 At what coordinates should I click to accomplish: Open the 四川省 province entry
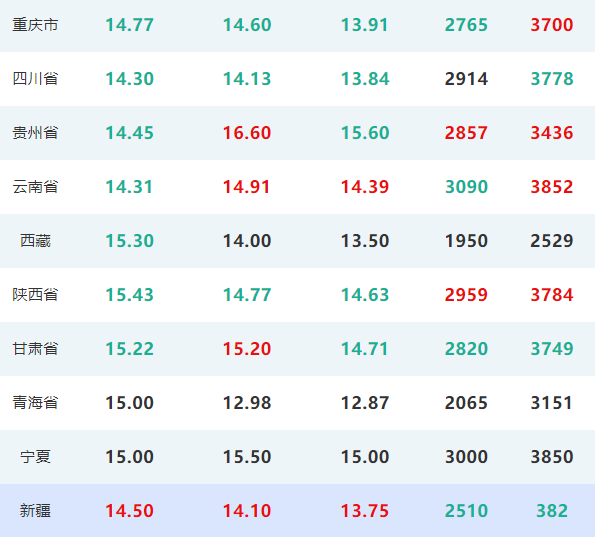pyautogui.click(x=35, y=79)
